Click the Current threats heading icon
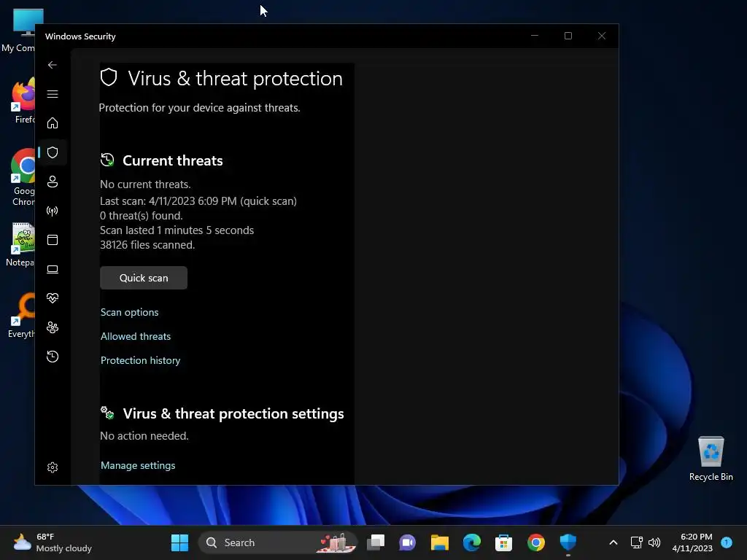 coord(107,160)
